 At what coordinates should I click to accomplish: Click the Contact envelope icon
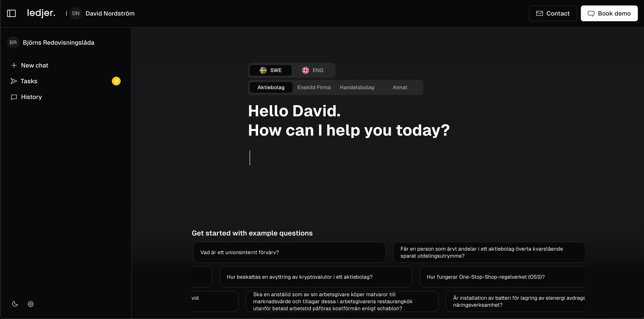[x=539, y=13]
